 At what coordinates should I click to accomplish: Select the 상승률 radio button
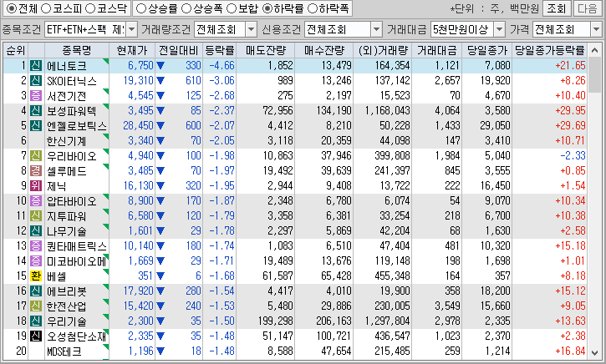tap(141, 8)
